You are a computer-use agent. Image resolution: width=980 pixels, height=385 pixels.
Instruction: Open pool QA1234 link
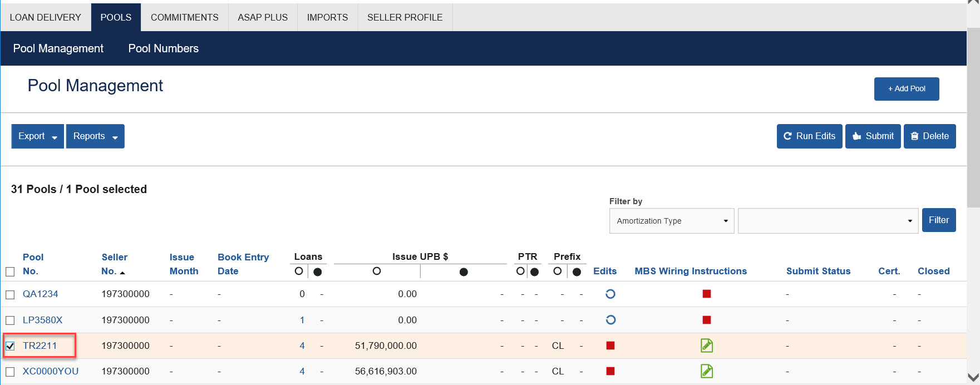pos(41,294)
